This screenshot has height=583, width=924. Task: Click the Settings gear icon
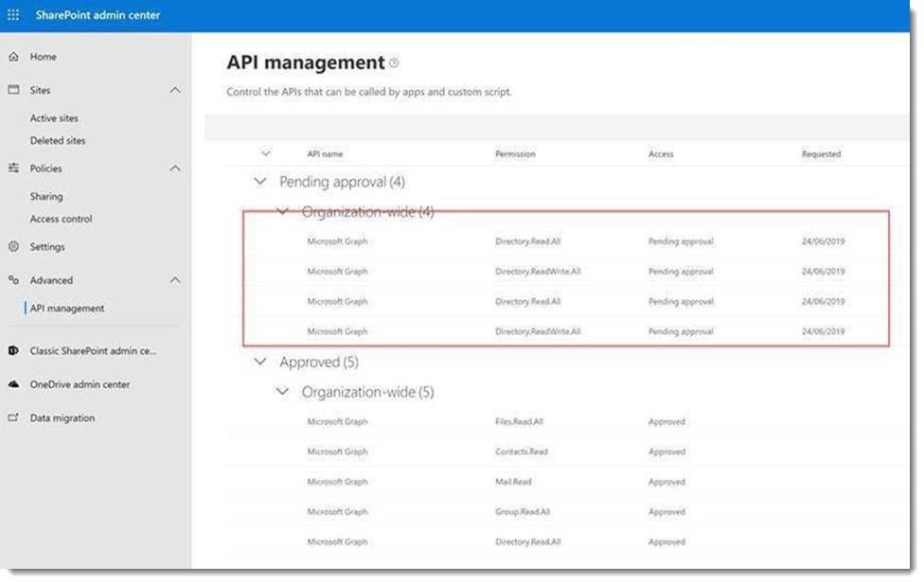pos(13,246)
